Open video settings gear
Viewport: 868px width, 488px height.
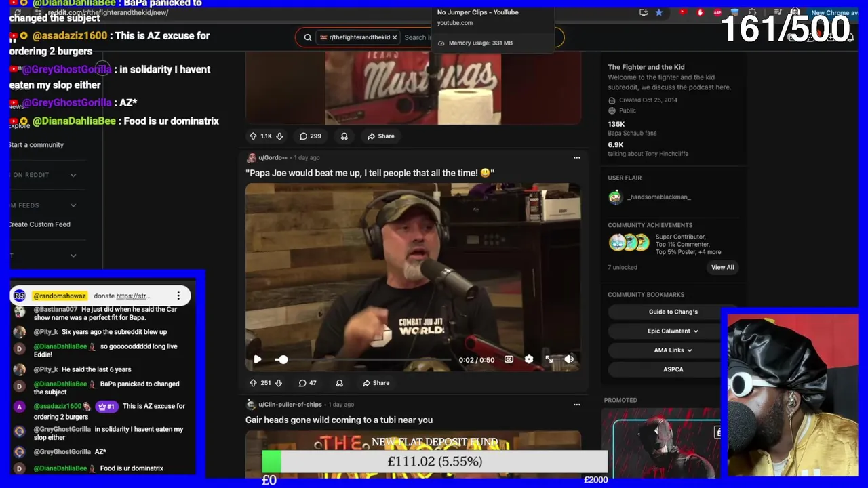pos(529,359)
